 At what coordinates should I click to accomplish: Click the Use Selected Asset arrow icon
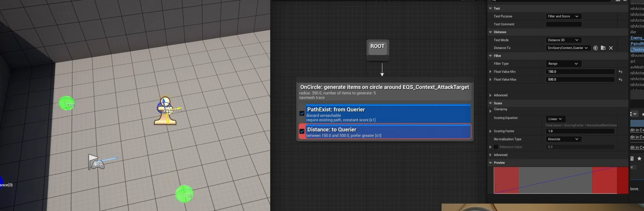pyautogui.click(x=595, y=48)
